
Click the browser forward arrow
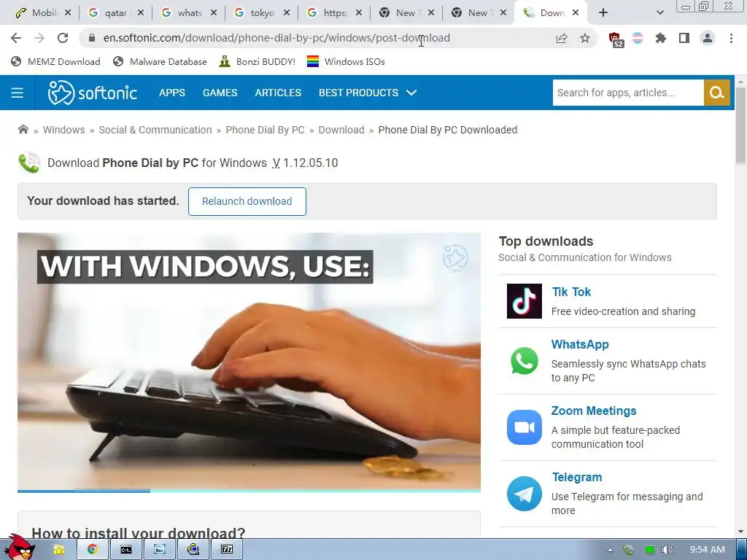click(39, 38)
